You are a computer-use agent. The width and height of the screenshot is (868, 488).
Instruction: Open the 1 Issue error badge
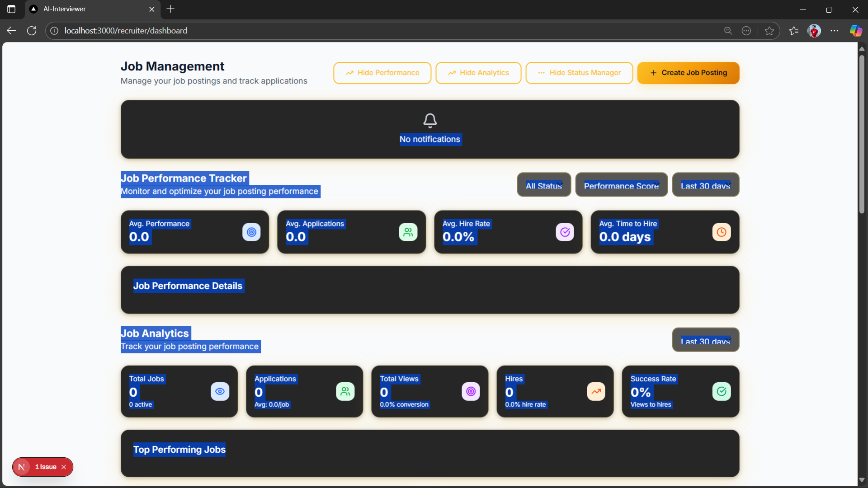click(45, 467)
